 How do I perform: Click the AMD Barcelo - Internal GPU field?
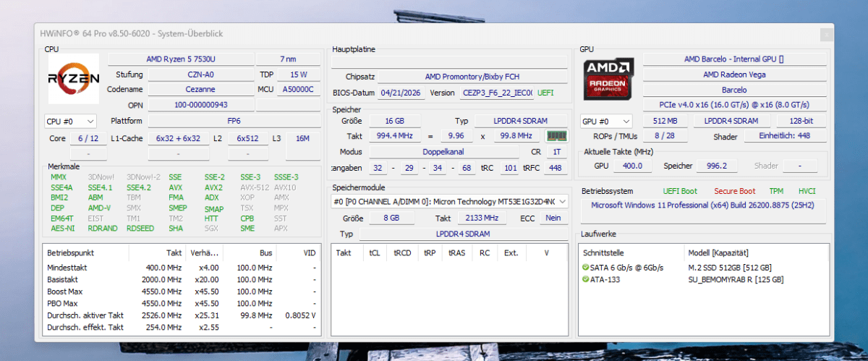(x=734, y=59)
